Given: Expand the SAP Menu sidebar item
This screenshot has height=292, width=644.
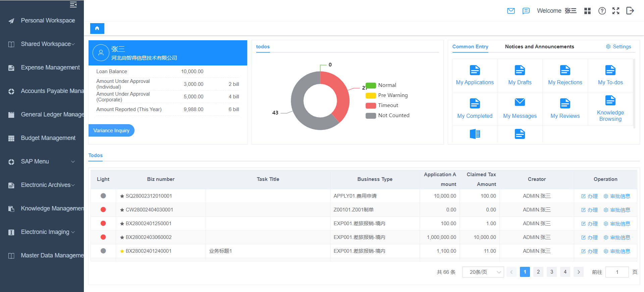Looking at the screenshot, I should tap(42, 161).
